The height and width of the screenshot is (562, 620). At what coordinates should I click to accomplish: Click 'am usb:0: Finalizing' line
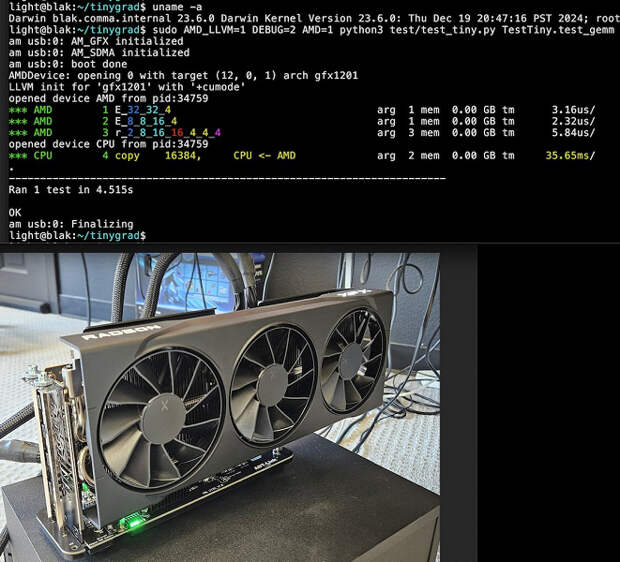click(71, 225)
